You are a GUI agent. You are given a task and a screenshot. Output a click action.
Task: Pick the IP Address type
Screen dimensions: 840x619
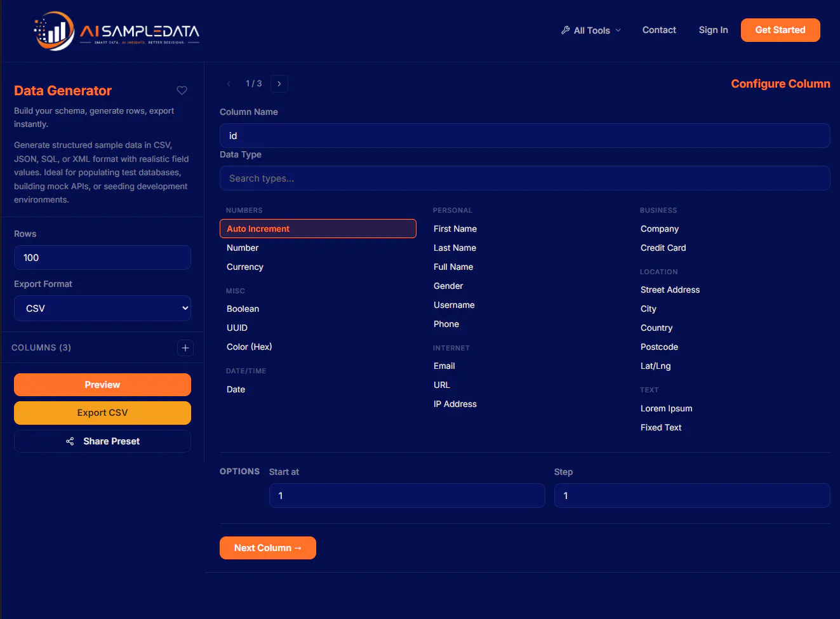(x=455, y=404)
